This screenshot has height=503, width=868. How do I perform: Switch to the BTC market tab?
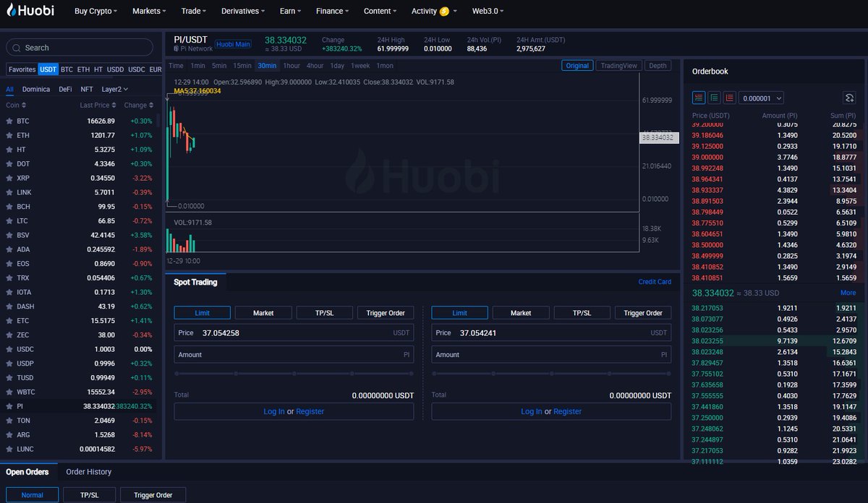pyautogui.click(x=67, y=69)
